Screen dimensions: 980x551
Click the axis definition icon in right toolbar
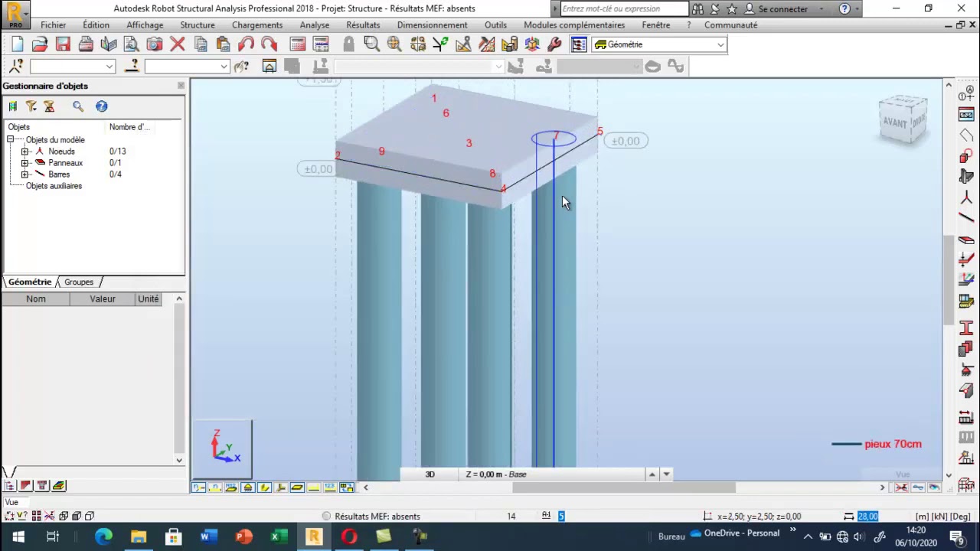[965, 95]
